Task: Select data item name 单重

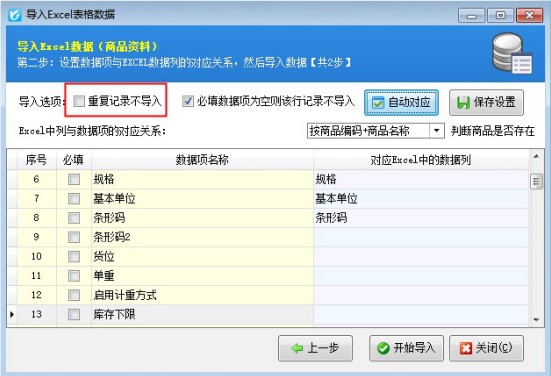Action: 202,275
